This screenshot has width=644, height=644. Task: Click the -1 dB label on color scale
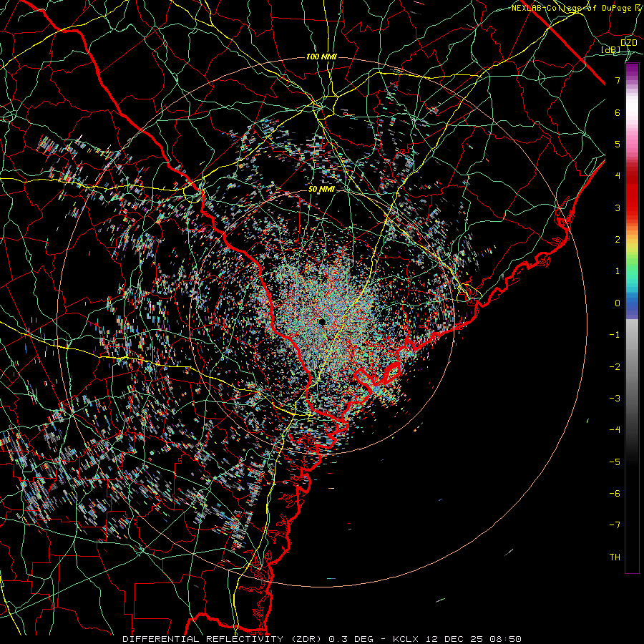point(615,335)
